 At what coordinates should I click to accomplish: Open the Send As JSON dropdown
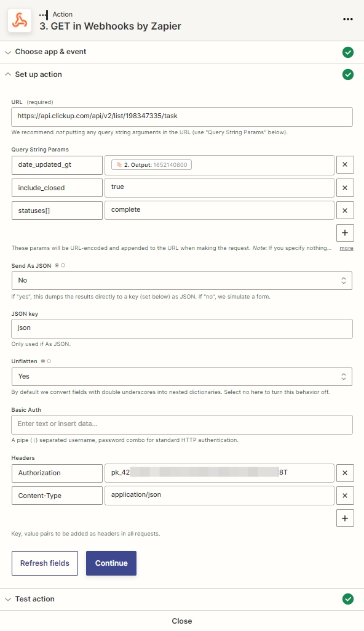(182, 281)
